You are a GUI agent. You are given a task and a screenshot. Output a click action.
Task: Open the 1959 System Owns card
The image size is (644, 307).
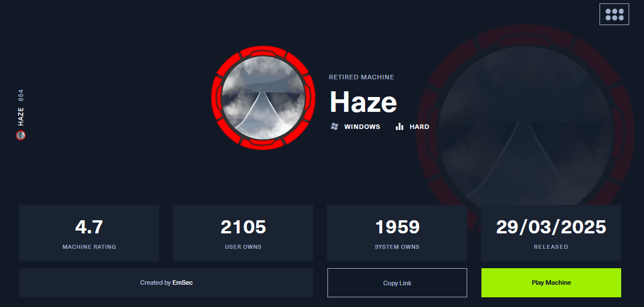(397, 233)
